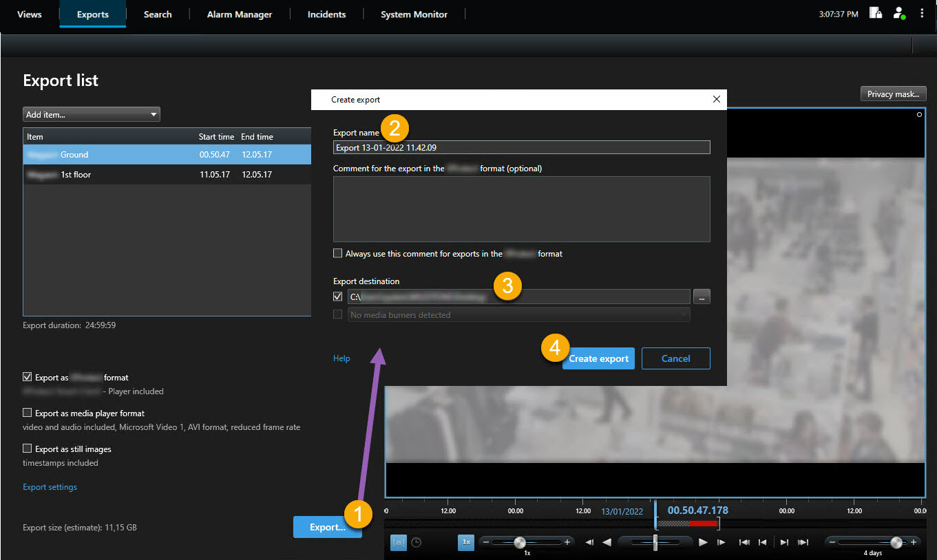The image size is (937, 560).
Task: Open the Search tab
Action: point(157,14)
